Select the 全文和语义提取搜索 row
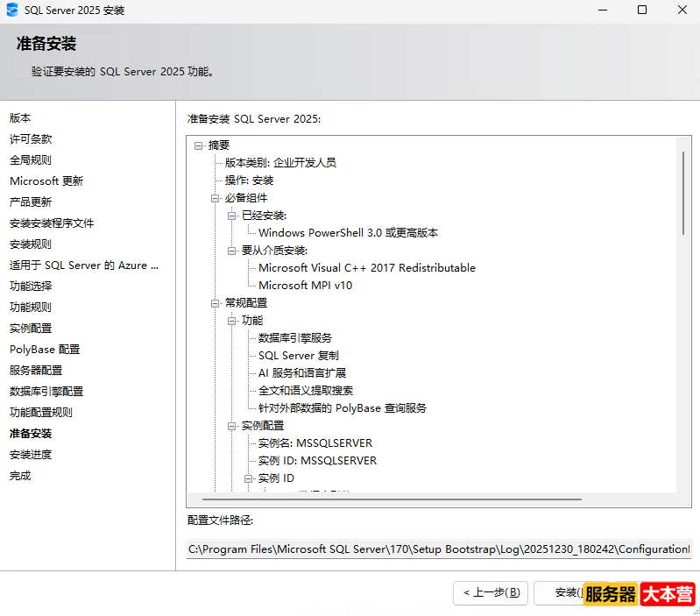 pyautogui.click(x=306, y=391)
